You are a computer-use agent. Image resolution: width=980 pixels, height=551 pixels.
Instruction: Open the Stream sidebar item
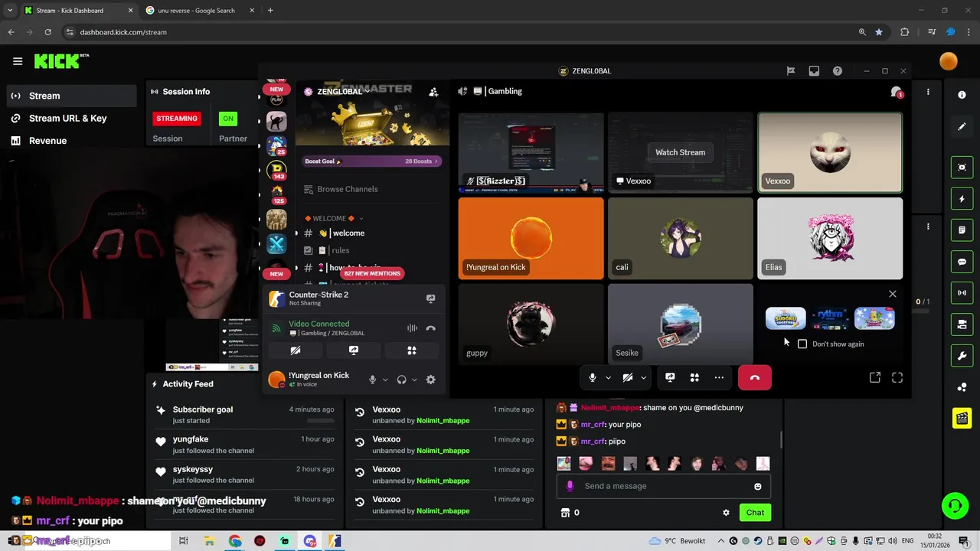coord(71,96)
